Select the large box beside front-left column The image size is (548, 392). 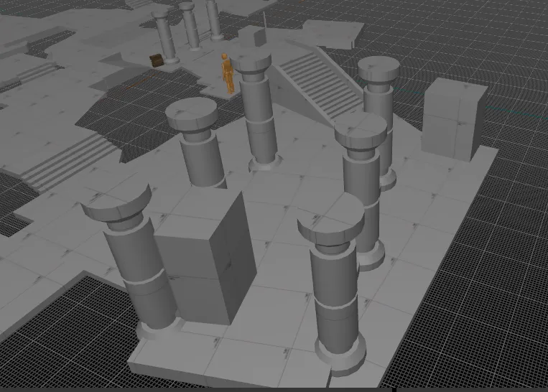206,258
